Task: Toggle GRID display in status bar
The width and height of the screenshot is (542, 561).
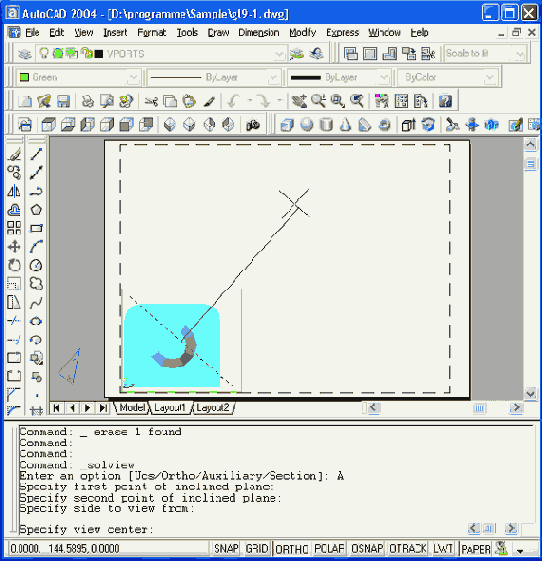Action: click(257, 549)
